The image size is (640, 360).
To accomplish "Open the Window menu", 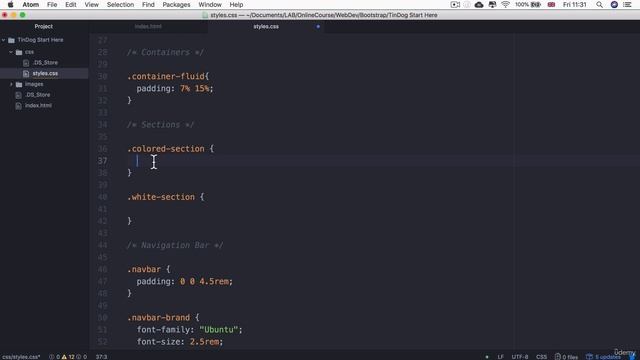I will (x=210, y=4).
